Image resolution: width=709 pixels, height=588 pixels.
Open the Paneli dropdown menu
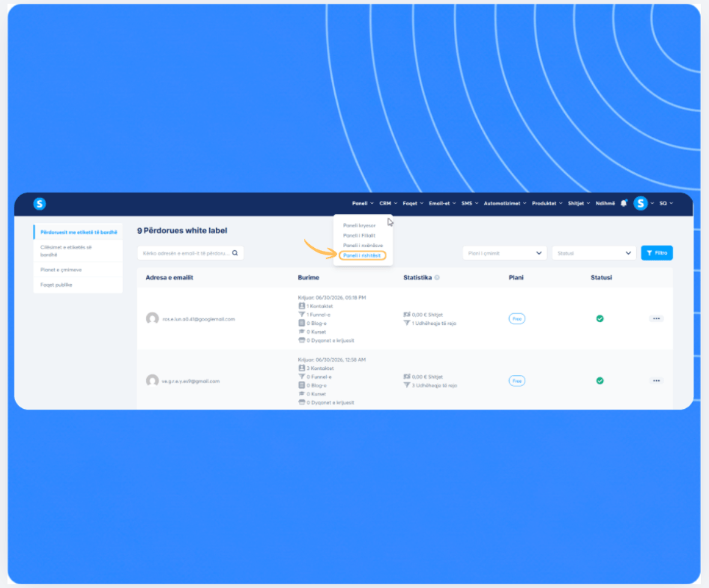click(x=363, y=204)
